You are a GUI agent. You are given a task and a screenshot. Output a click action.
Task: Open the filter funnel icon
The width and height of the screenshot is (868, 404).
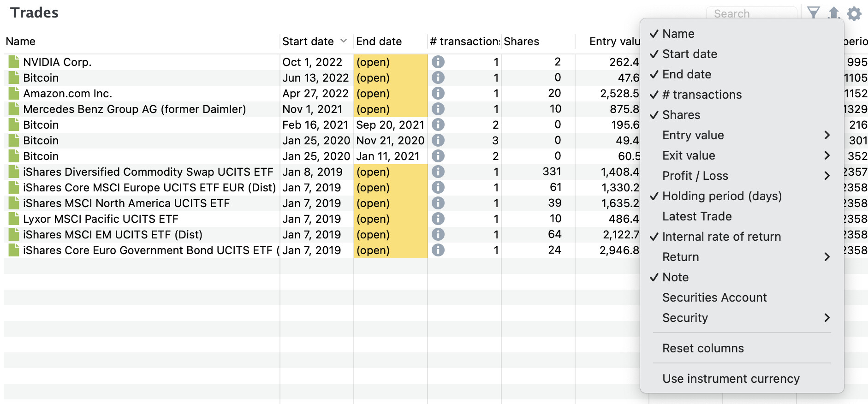pyautogui.click(x=814, y=13)
